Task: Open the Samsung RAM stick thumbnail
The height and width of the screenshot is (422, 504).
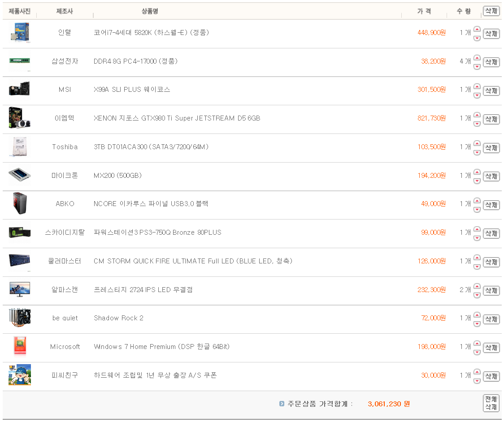Action: click(x=20, y=60)
